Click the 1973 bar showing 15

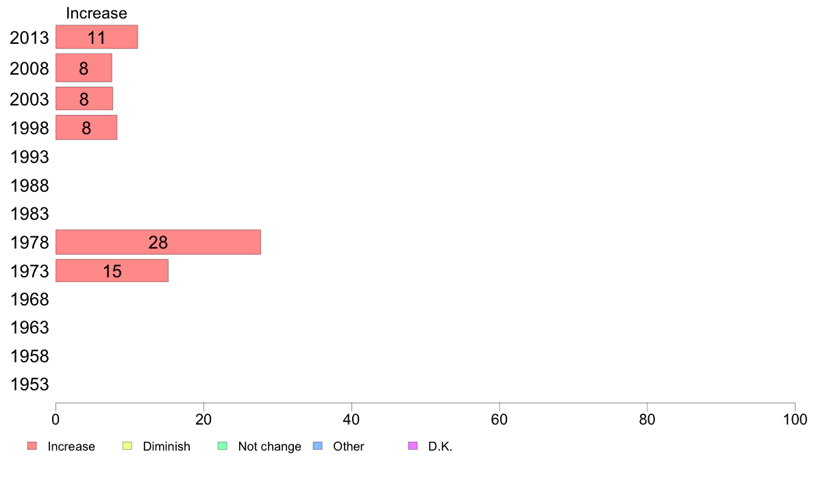click(x=112, y=270)
